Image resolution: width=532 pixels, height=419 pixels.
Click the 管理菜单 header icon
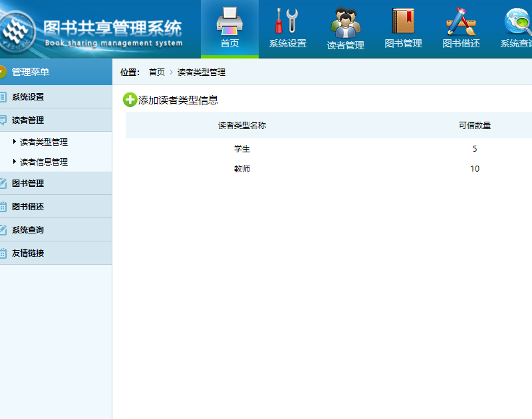pos(3,72)
